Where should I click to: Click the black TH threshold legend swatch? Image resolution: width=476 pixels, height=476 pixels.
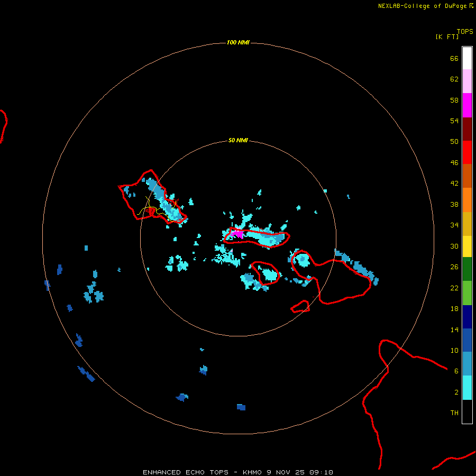467,411
